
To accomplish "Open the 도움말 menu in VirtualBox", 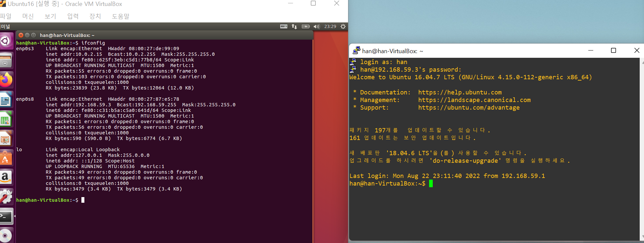I will pyautogui.click(x=121, y=16).
